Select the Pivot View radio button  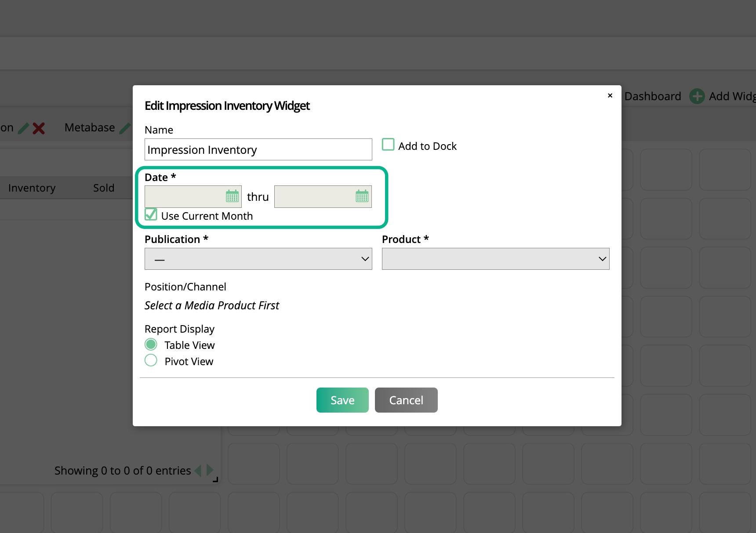tap(151, 360)
